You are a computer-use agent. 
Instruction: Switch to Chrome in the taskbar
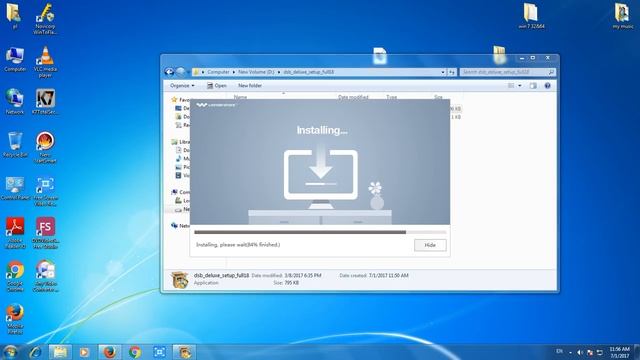pyautogui.click(x=135, y=352)
